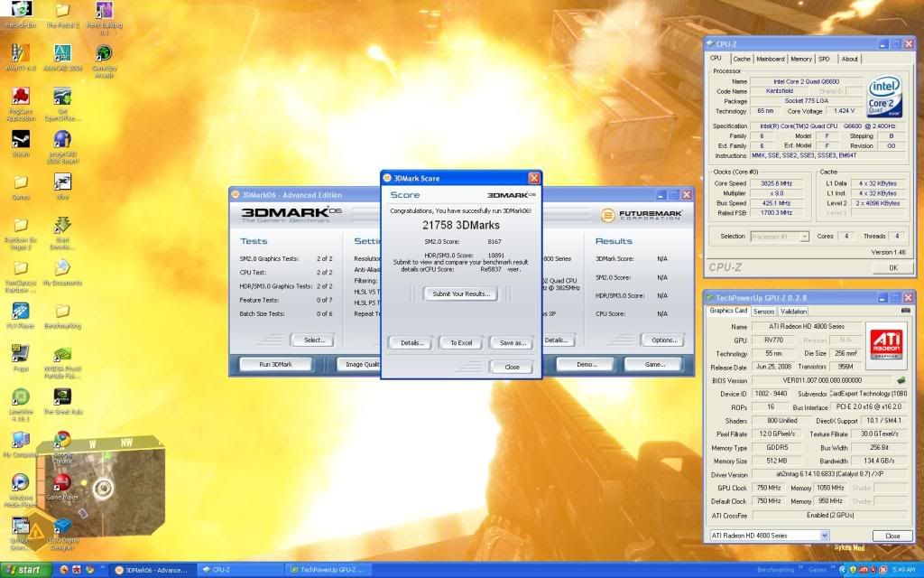Image resolution: width=924 pixels, height=578 pixels.
Task: Click the ATI CrossFire status field
Action: pyautogui.click(x=829, y=515)
